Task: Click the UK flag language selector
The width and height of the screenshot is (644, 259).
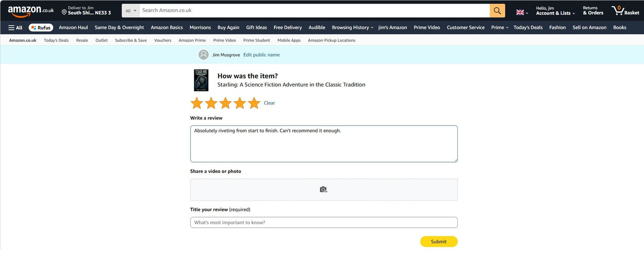Action: pos(522,12)
